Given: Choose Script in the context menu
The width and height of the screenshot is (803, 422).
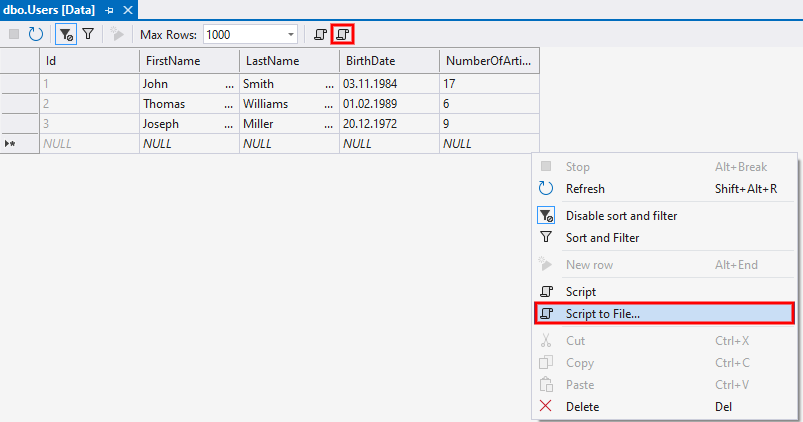Looking at the screenshot, I should click(664, 291).
